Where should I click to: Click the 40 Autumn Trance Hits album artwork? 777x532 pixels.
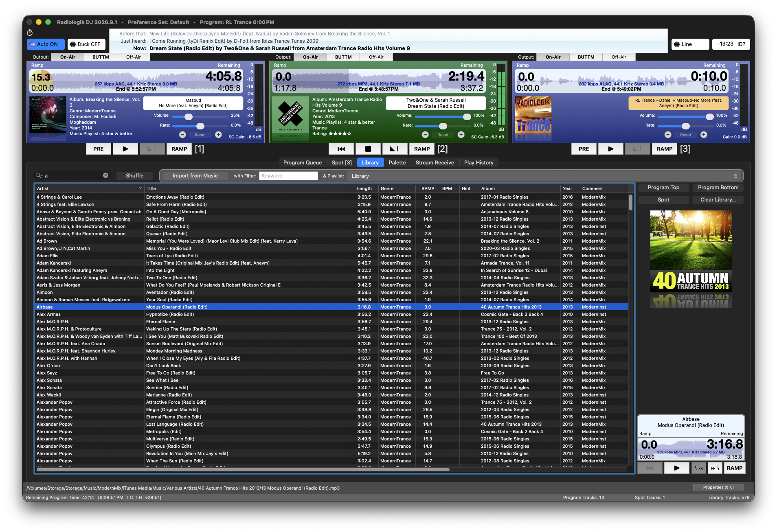(691, 251)
